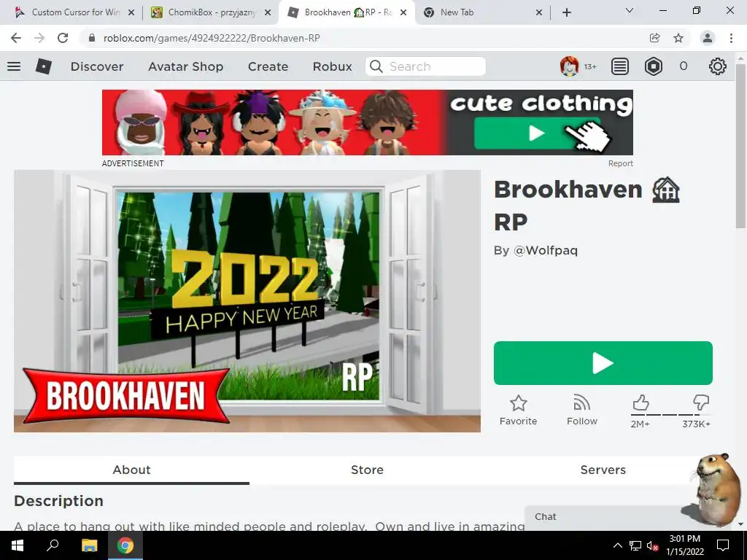This screenshot has width=747, height=560.
Task: Click the search magnifier icon
Action: click(376, 66)
